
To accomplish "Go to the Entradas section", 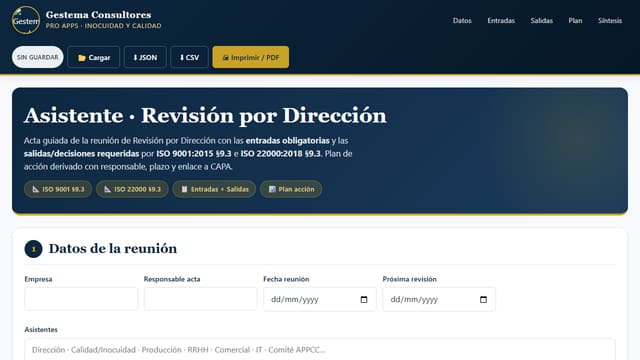I will 501,20.
